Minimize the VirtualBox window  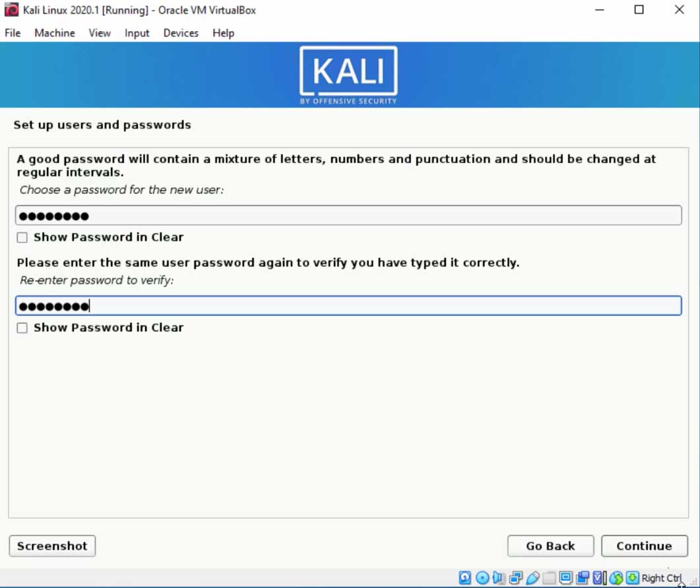600,10
